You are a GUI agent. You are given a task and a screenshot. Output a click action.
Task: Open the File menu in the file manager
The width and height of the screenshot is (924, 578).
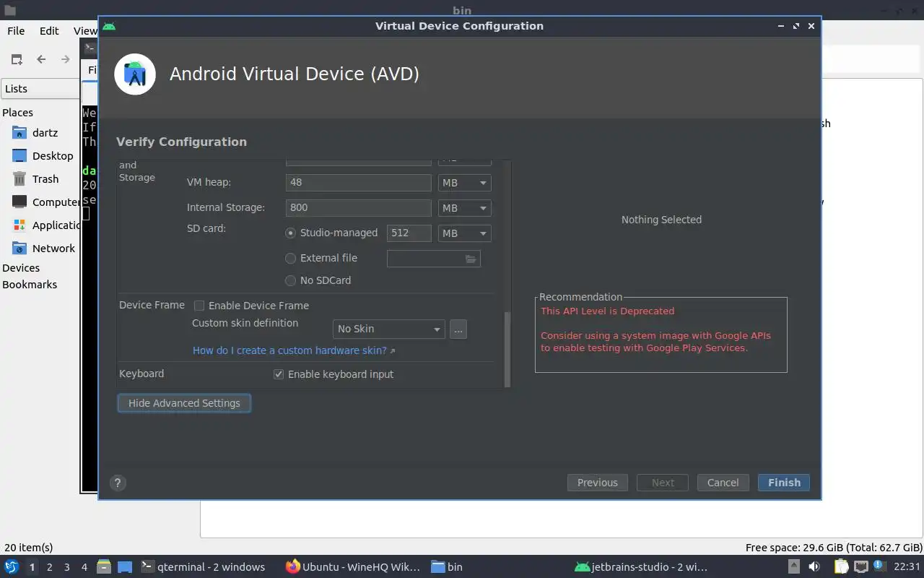pyautogui.click(x=16, y=31)
